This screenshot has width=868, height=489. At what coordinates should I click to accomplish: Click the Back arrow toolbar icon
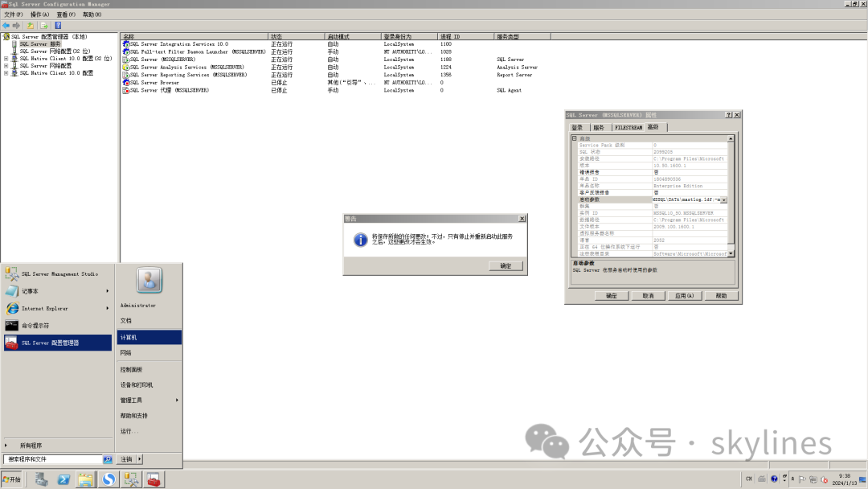click(6, 26)
